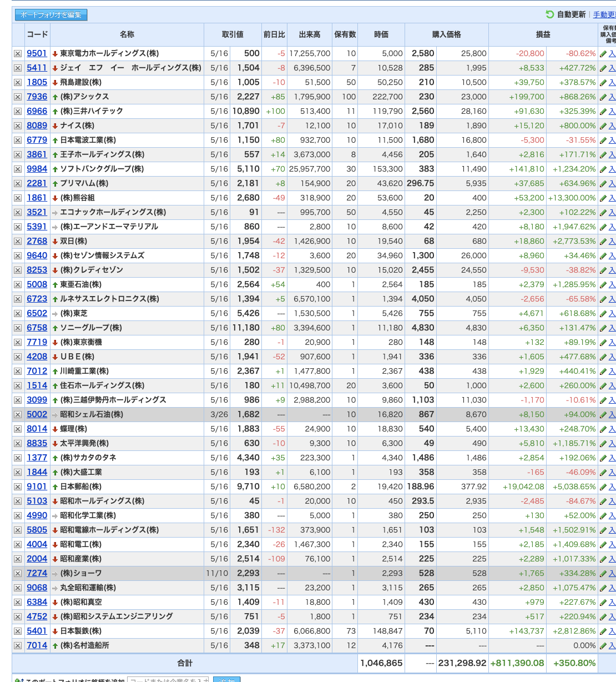Click the name (株)昭和システムエンジニアリング
Image resolution: width=616 pixels, height=682 pixels.
[x=117, y=616]
